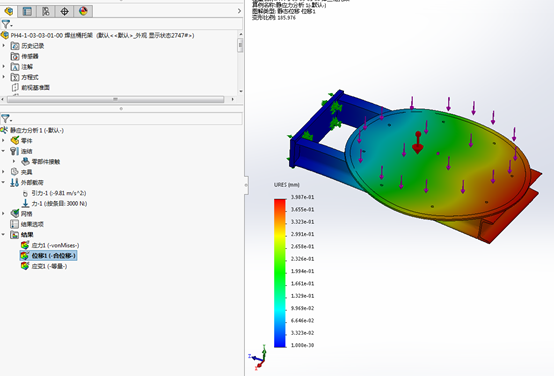Click the red band of the URES color legend
554x376 pixels.
click(280, 206)
